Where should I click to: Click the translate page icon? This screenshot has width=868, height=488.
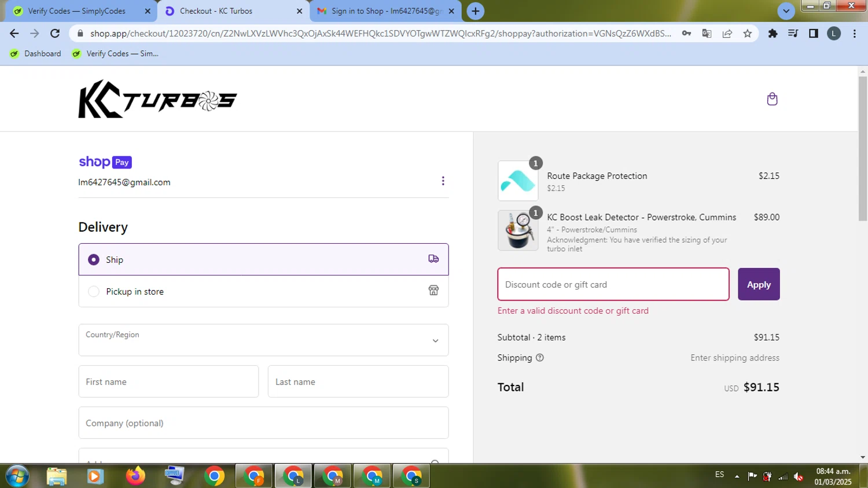tap(707, 34)
